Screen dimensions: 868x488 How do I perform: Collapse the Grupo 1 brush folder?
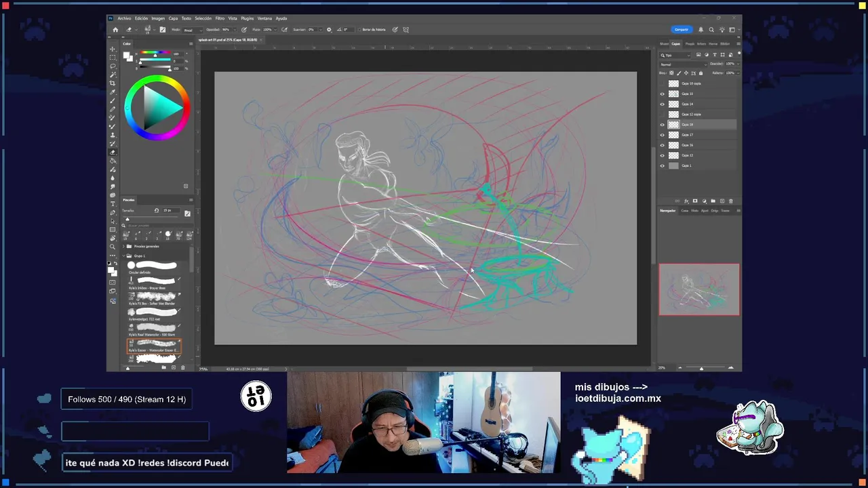click(124, 256)
